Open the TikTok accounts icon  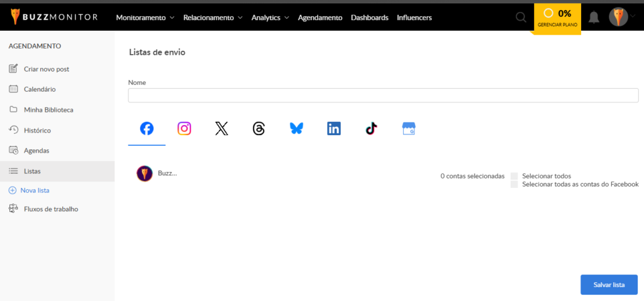coord(371,129)
